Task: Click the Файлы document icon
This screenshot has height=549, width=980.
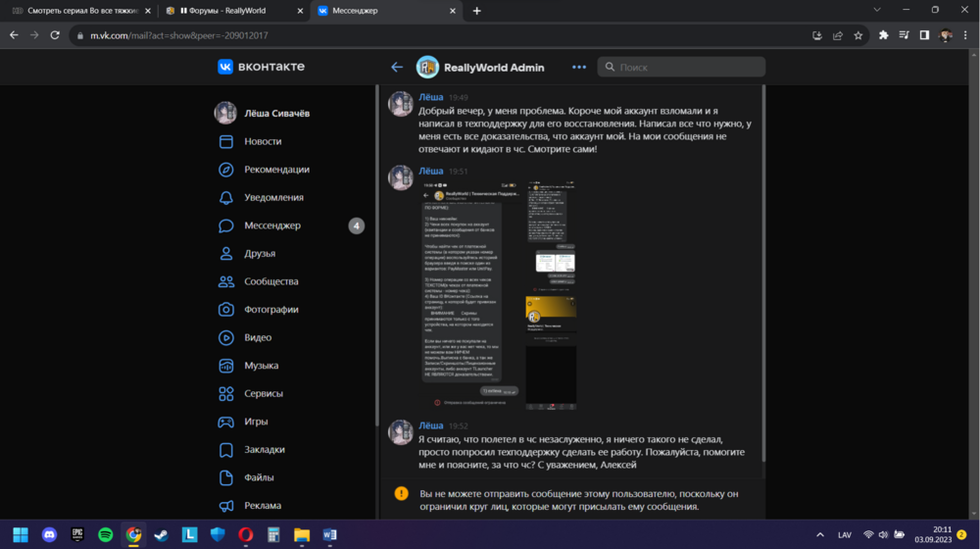Action: pos(226,477)
